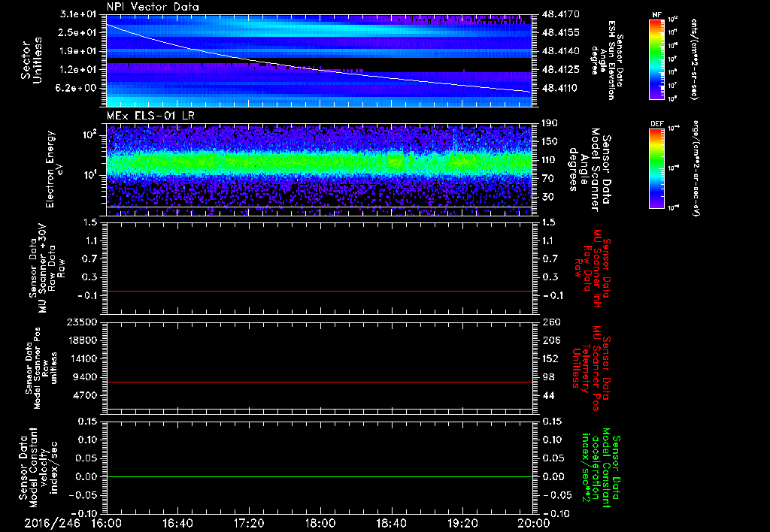
Task: Click the 110 scanner angle tick
Action: click(550, 160)
